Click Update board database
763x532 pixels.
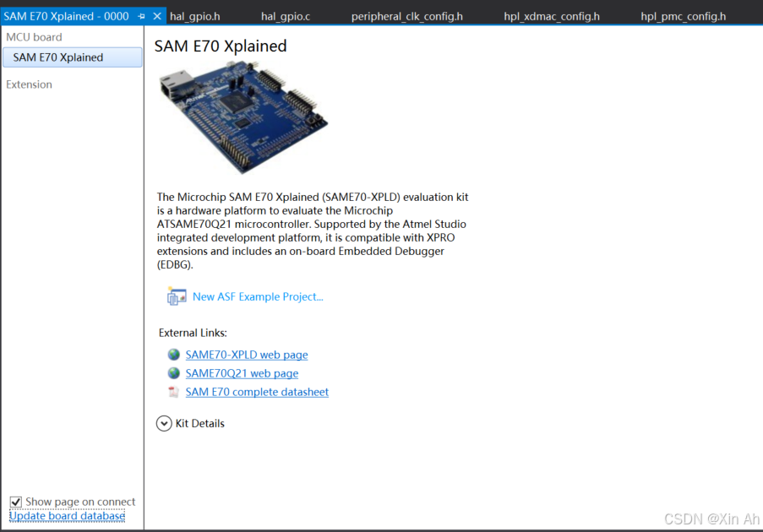coord(66,515)
